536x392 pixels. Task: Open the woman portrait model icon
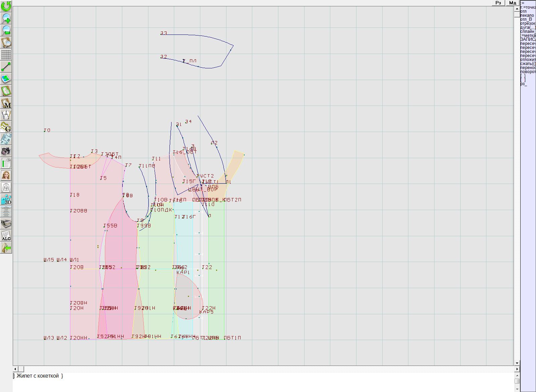6,175
